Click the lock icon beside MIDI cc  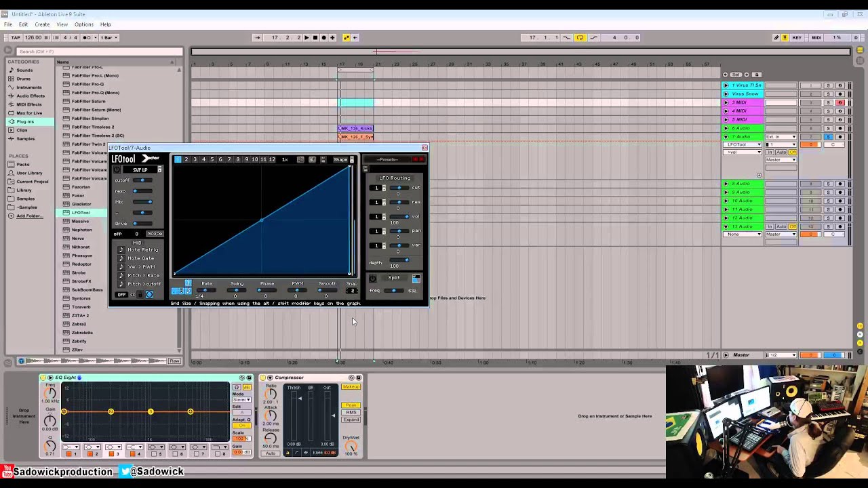coord(141,295)
